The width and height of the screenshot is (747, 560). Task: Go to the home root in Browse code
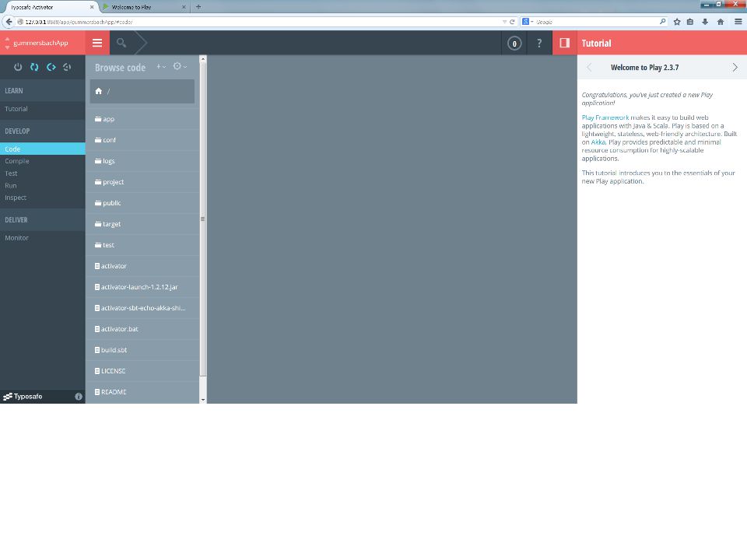point(99,91)
